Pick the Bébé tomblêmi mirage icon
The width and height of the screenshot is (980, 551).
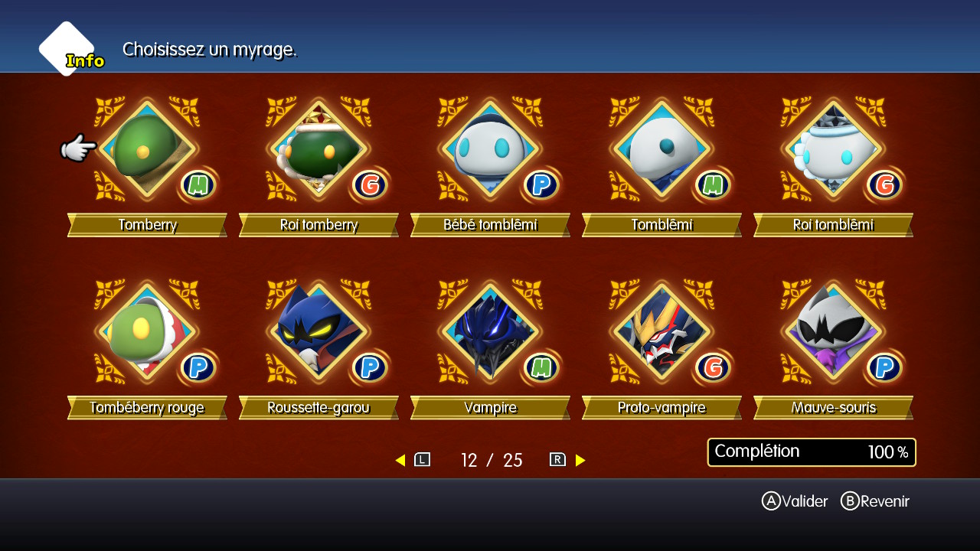[x=490, y=148]
